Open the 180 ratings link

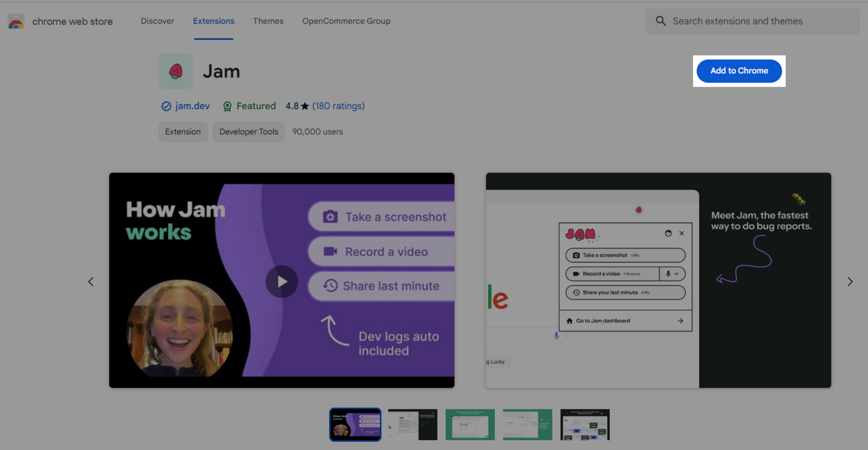point(339,106)
